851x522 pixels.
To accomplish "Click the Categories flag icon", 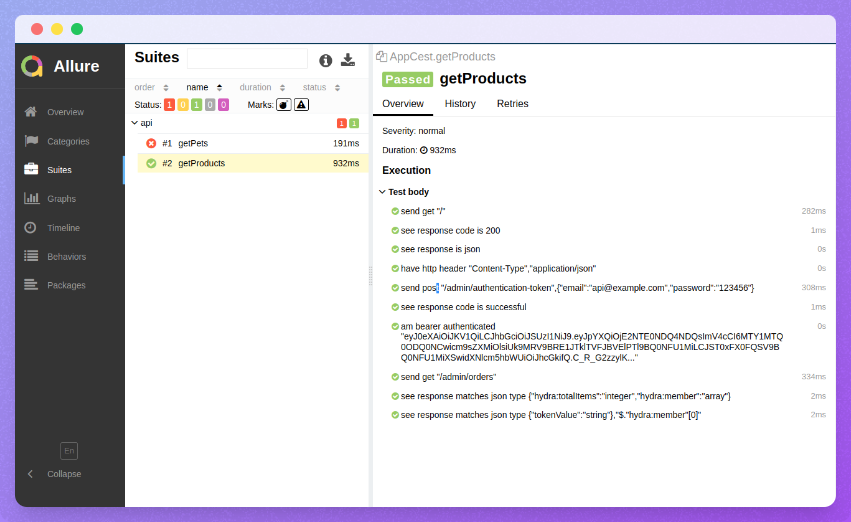I will click(x=31, y=141).
